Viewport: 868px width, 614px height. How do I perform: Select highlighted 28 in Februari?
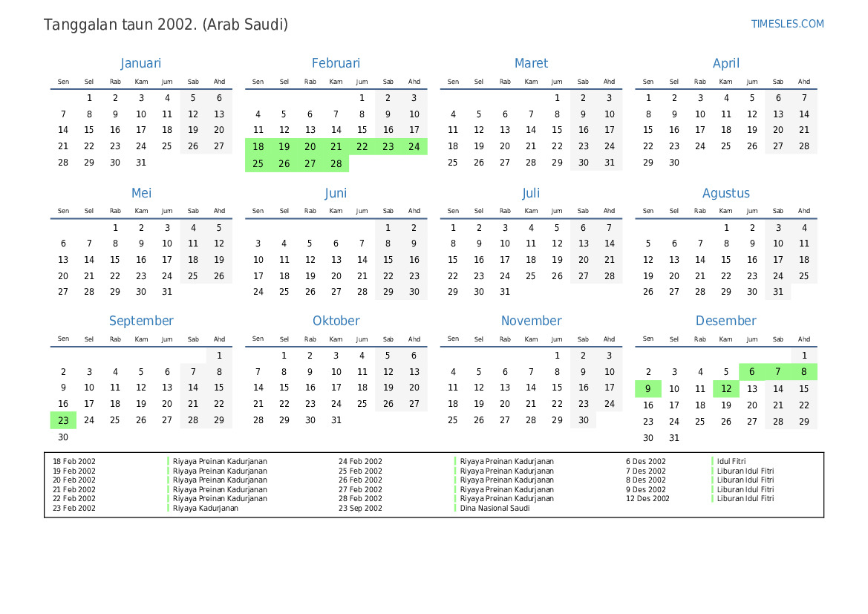coord(336,163)
